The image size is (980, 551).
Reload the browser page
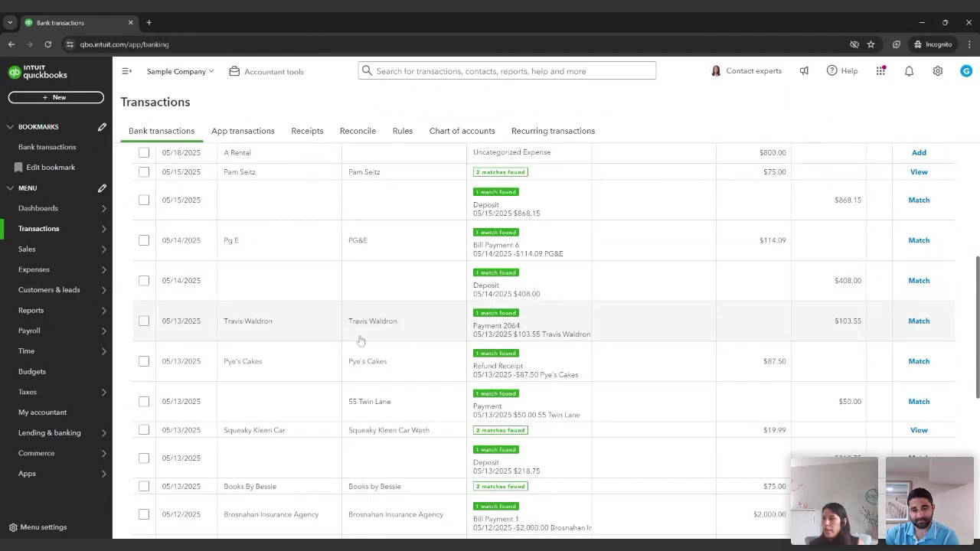(47, 44)
